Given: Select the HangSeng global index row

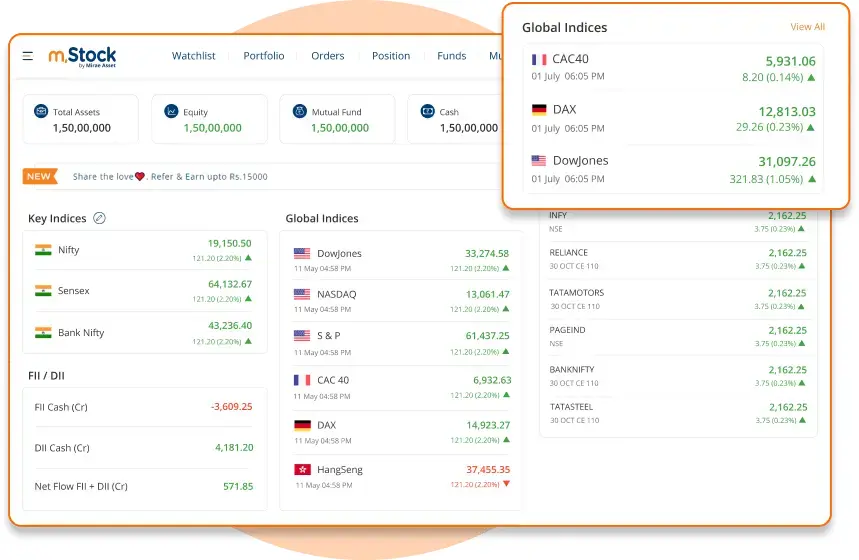Looking at the screenshot, I should [401, 476].
